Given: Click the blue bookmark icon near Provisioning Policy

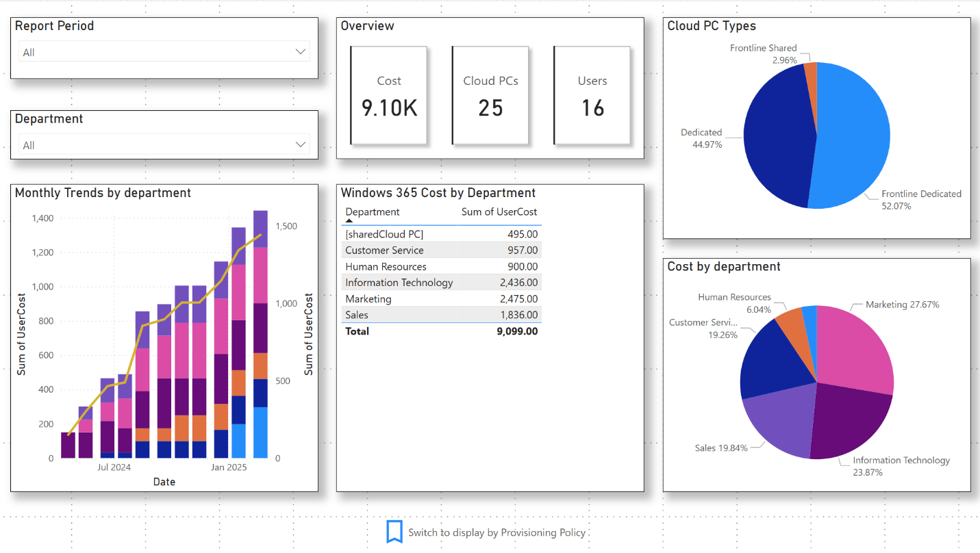Looking at the screenshot, I should 394,532.
